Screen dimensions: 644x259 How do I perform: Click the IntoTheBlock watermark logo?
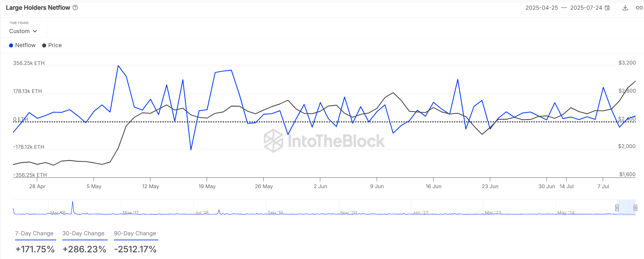pos(273,141)
